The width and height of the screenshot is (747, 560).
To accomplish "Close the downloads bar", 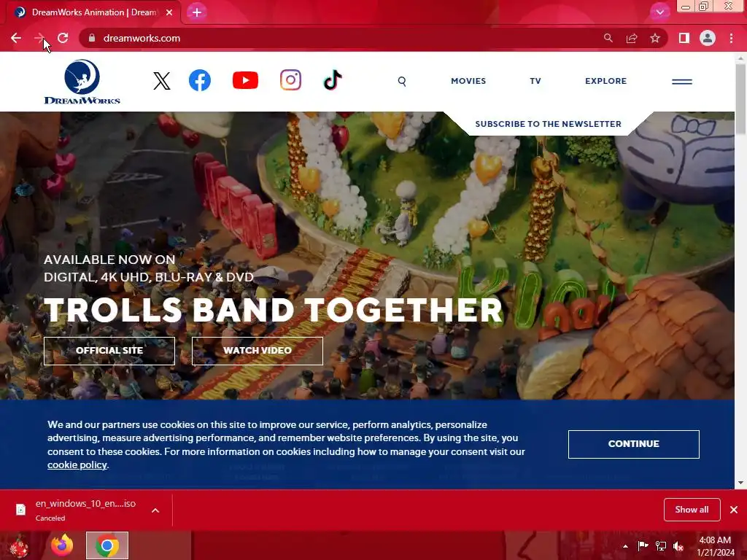I will click(734, 510).
